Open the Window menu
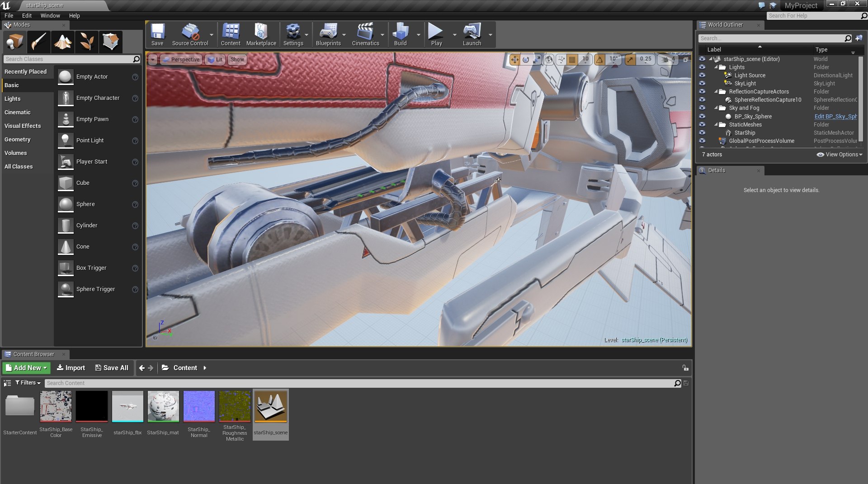The height and width of the screenshot is (484, 868). tap(50, 15)
